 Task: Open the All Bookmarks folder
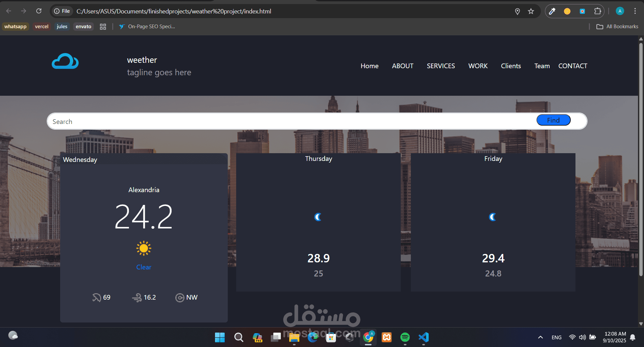[x=617, y=27]
